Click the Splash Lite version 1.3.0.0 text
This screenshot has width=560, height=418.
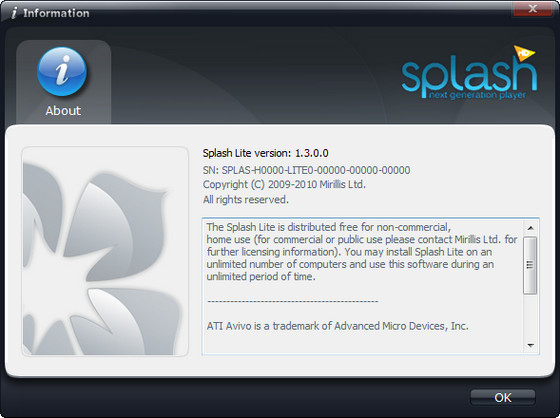(265, 153)
